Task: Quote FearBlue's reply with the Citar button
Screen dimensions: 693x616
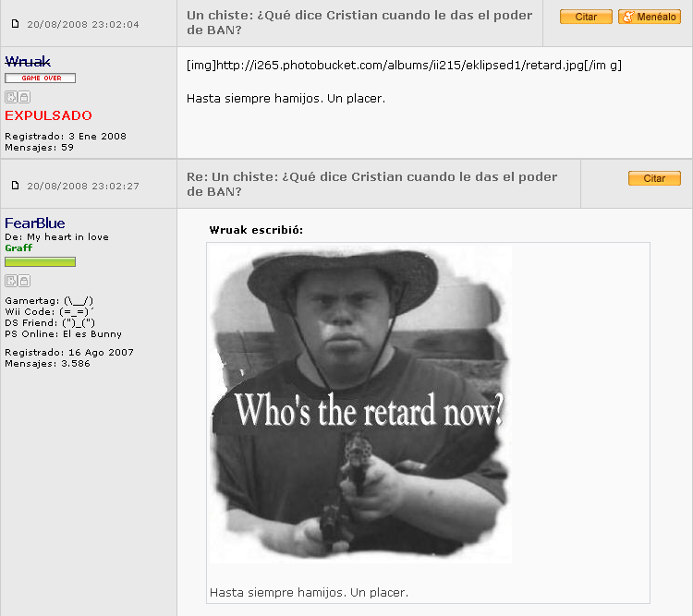Action: pyautogui.click(x=654, y=178)
